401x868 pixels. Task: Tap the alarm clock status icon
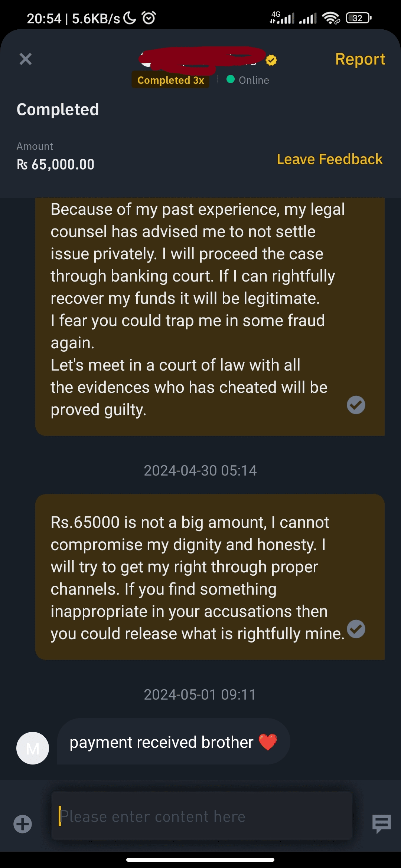pos(149,18)
